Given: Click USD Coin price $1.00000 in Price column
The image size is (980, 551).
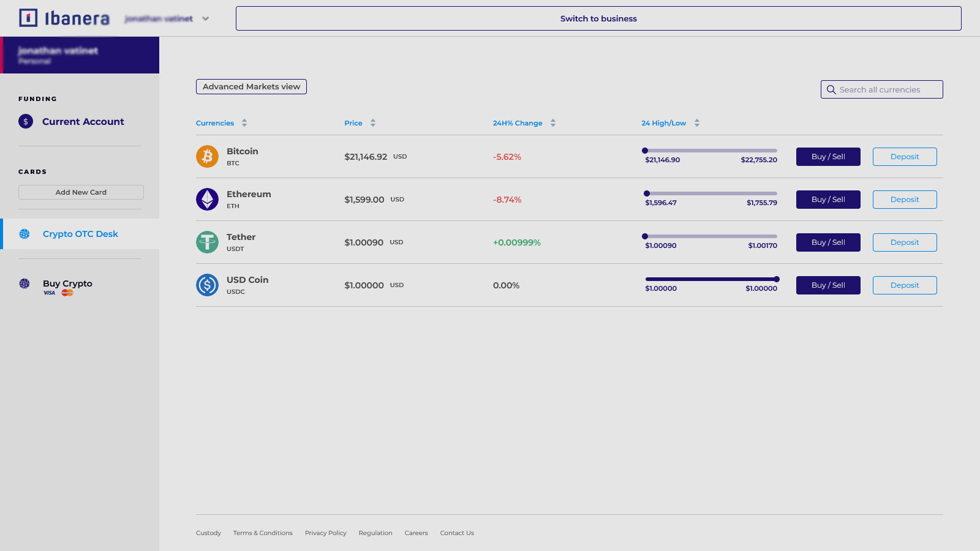Looking at the screenshot, I should tap(364, 285).
